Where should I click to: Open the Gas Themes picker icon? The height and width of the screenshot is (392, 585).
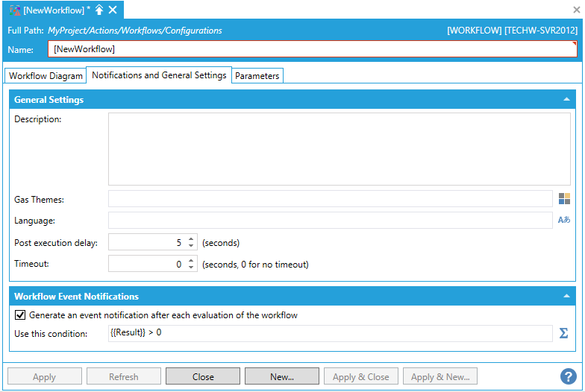564,199
